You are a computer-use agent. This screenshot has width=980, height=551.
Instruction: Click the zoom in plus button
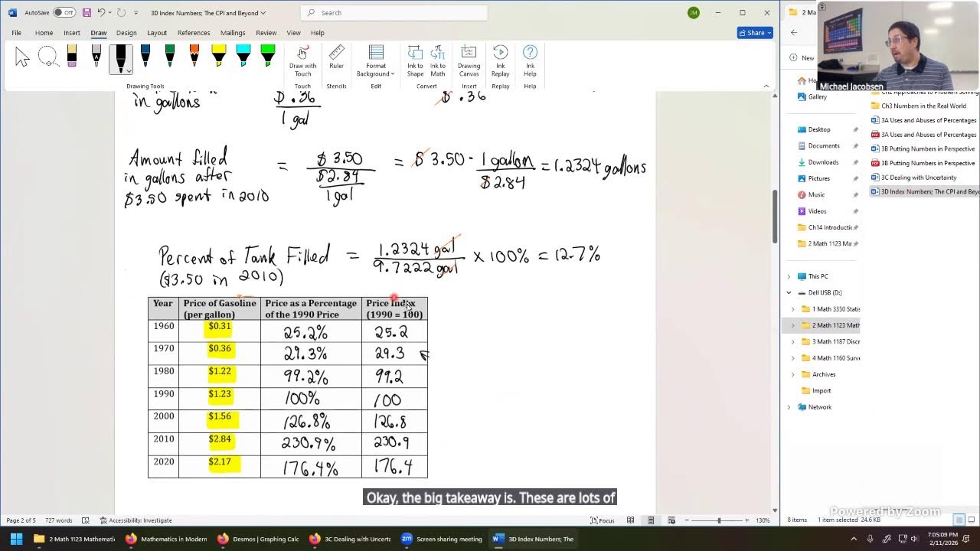[x=749, y=520]
